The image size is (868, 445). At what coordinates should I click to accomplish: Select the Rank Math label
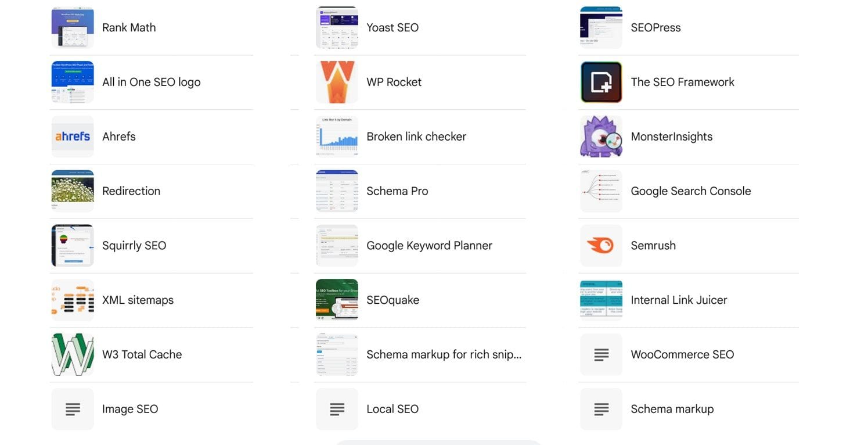click(x=129, y=27)
